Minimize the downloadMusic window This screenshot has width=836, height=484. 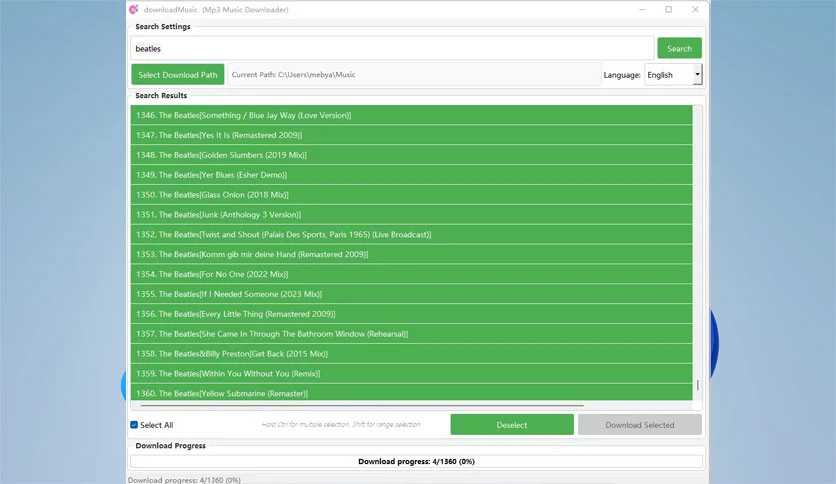pyautogui.click(x=642, y=10)
